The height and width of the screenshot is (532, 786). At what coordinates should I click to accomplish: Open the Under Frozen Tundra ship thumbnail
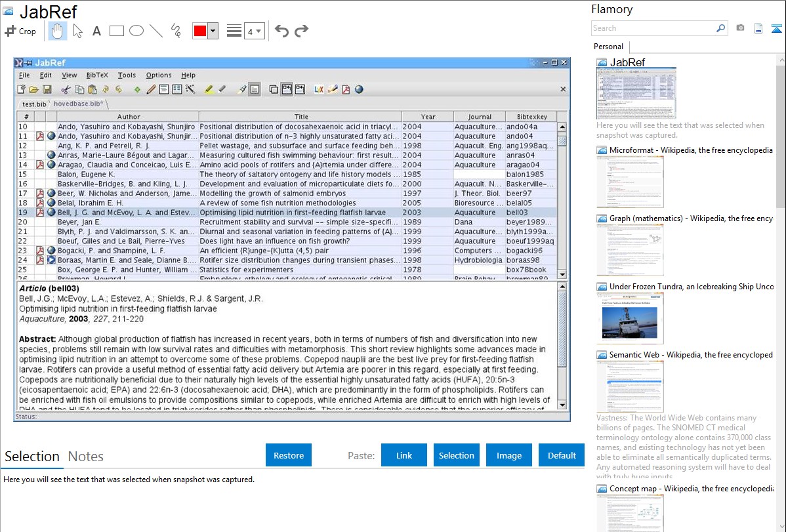(630, 318)
